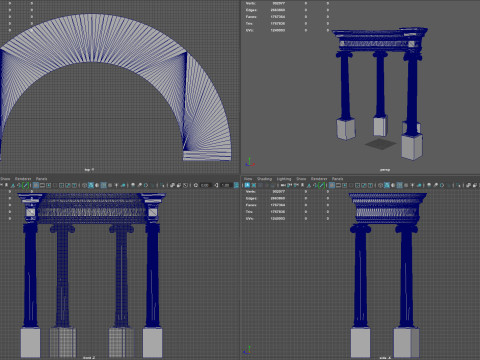
Task: Toggle resolution gate in side panel toolbar
Action: (344, 185)
